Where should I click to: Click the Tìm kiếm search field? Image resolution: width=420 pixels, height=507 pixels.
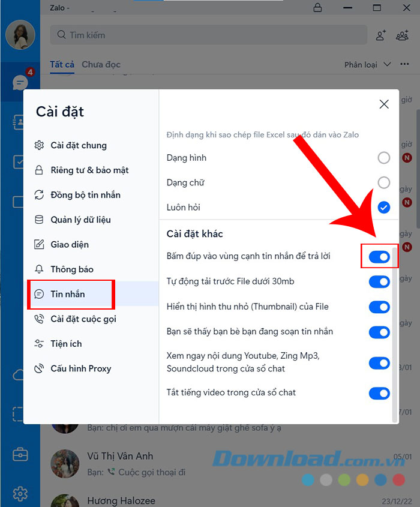pyautogui.click(x=209, y=35)
